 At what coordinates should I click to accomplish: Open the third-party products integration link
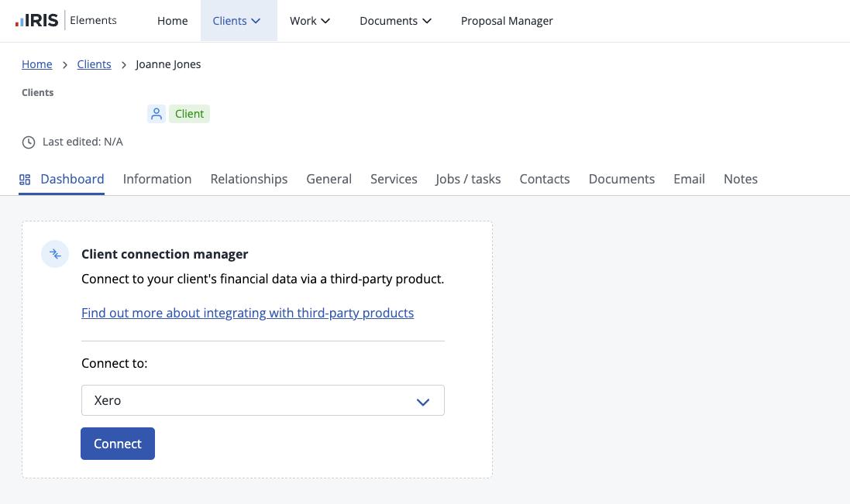247,313
